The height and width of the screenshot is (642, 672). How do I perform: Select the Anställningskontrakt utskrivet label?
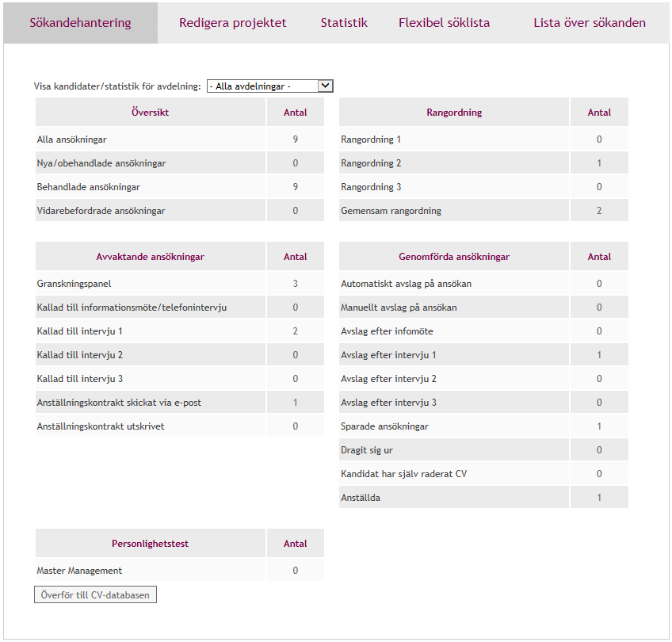tap(101, 426)
